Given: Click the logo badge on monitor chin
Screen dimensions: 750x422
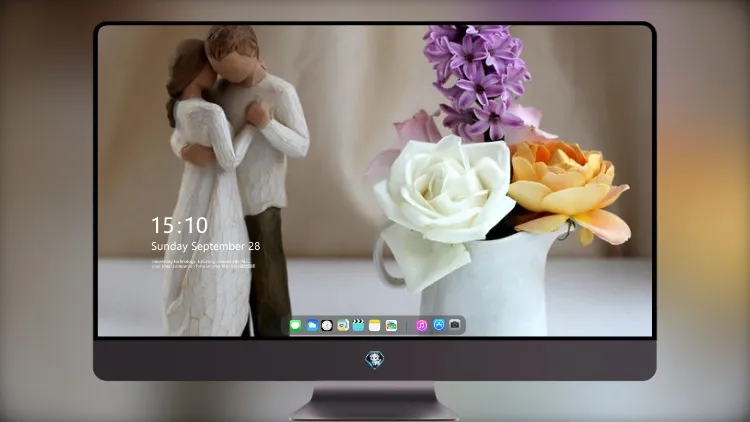Looking at the screenshot, I should coord(375,360).
